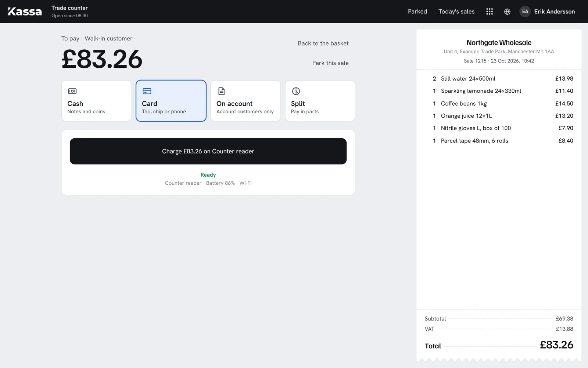Open Parked sales
The width and height of the screenshot is (588, 368).
click(x=417, y=11)
